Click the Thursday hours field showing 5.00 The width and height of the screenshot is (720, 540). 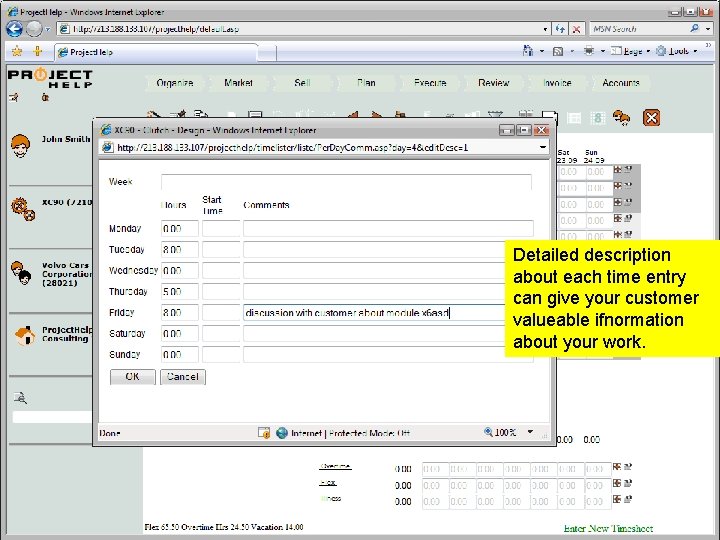tap(180, 292)
